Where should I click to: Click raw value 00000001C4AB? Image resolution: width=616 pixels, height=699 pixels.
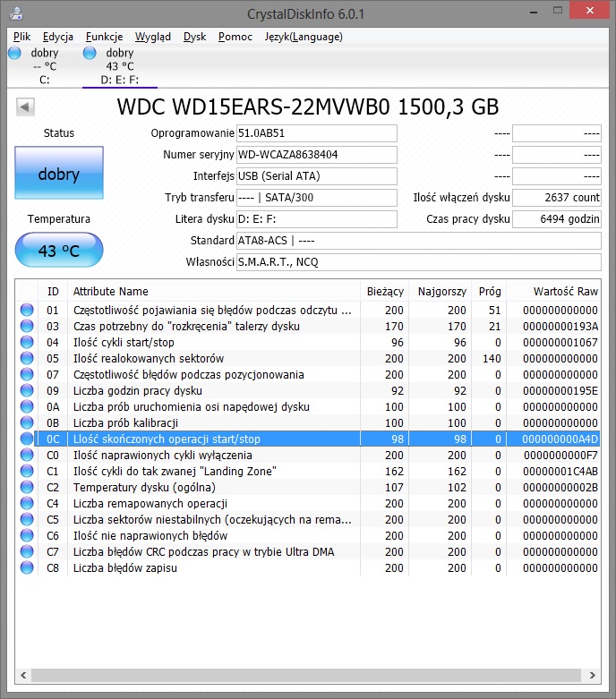(x=560, y=471)
